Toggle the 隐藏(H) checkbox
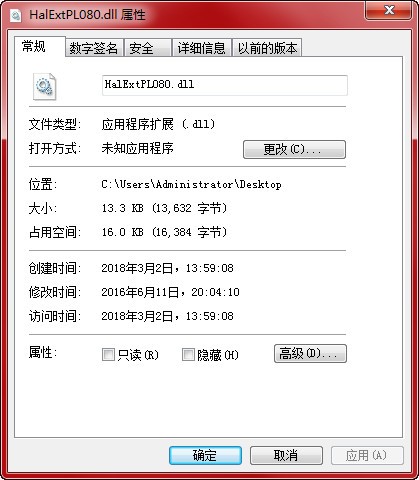 click(x=188, y=355)
